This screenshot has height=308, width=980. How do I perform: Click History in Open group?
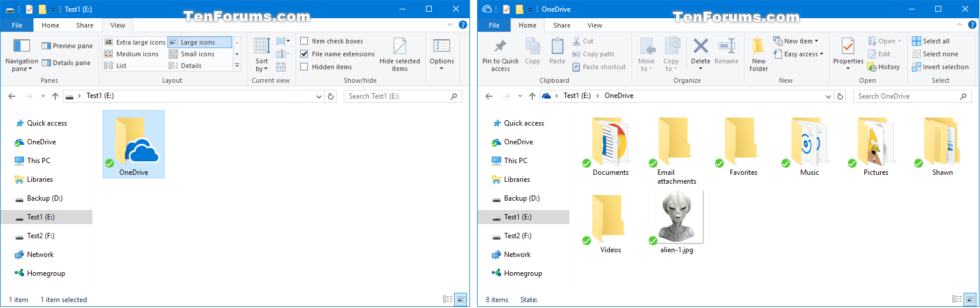tap(884, 67)
